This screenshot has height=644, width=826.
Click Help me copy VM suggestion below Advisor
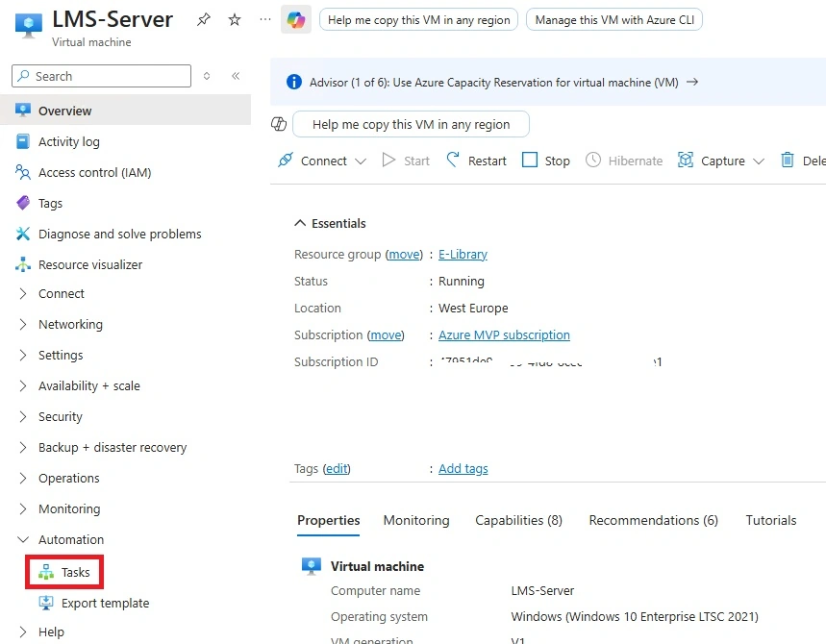[411, 124]
